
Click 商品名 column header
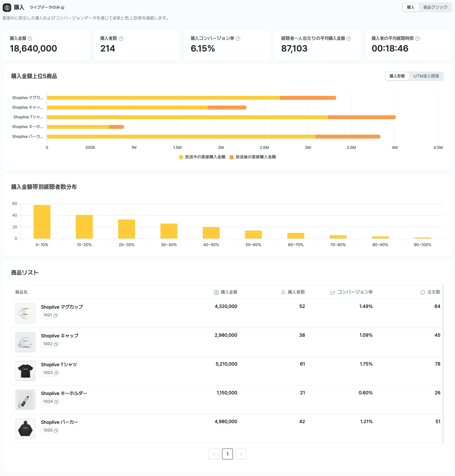point(21,292)
